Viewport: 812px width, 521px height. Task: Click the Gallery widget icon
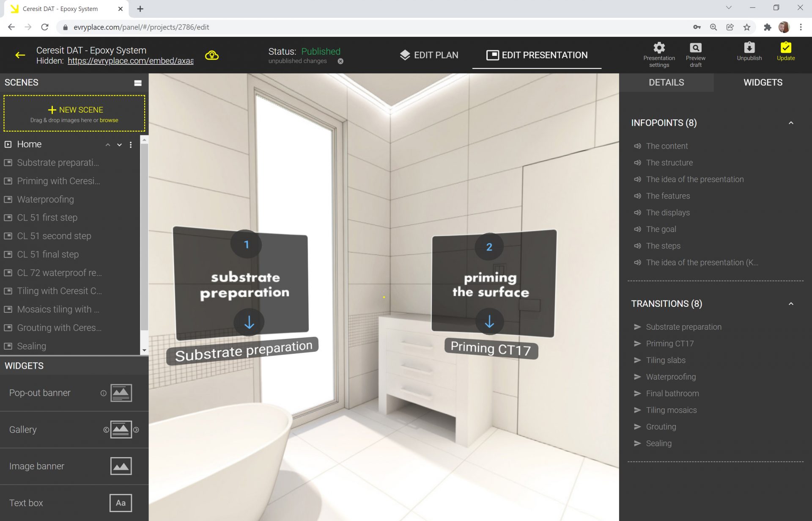coord(121,430)
